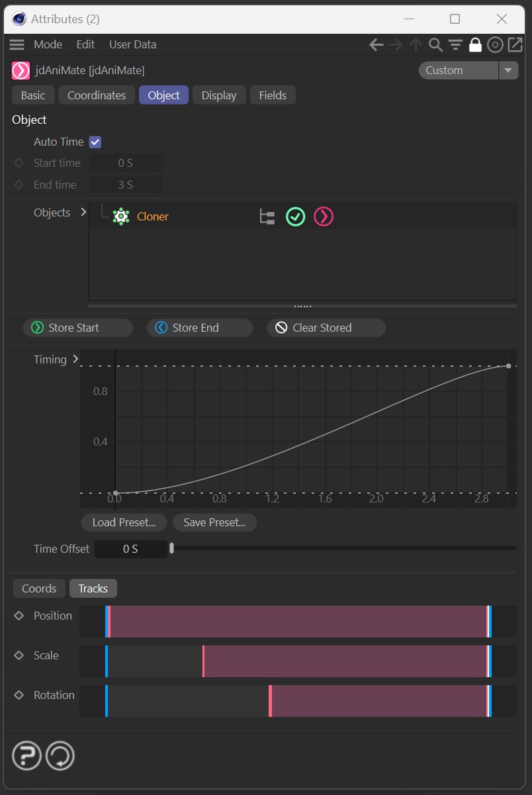532x795 pixels.
Task: Expand the Objects list arrow
Action: click(x=83, y=212)
